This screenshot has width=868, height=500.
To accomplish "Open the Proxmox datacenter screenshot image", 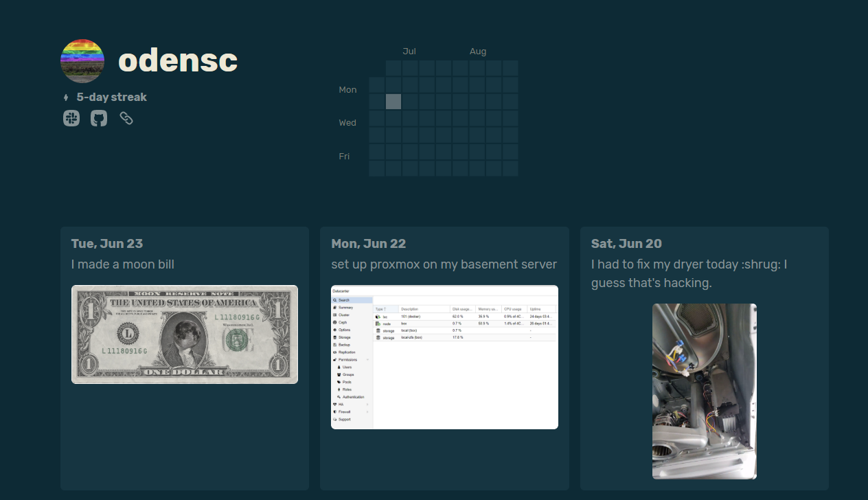I will tap(444, 357).
